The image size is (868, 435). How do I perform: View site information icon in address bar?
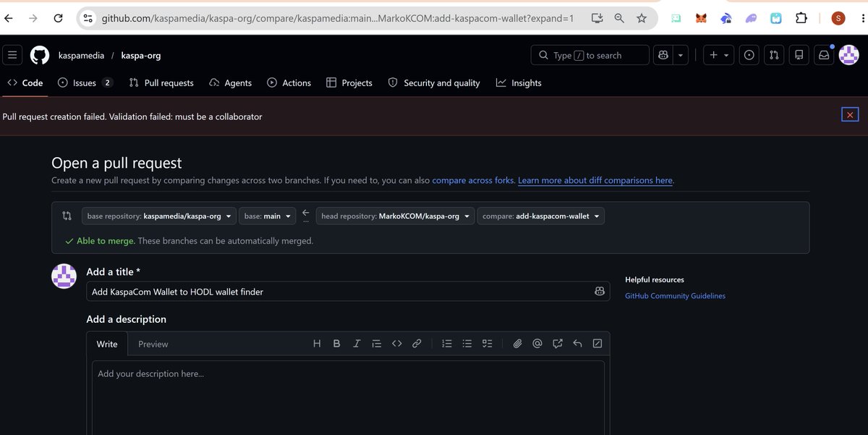(88, 18)
